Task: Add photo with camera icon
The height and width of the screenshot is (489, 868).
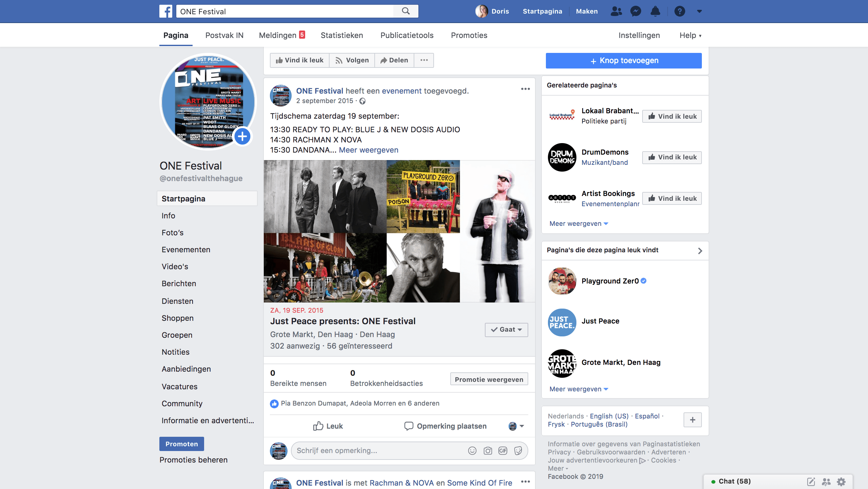Action: [488, 451]
